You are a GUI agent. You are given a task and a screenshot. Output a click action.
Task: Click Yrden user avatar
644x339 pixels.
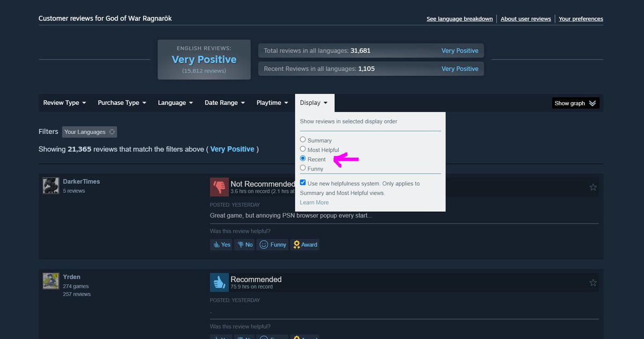coord(51,281)
